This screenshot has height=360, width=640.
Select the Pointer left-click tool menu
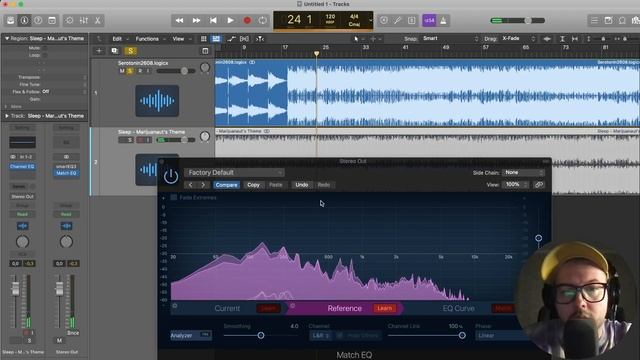click(x=358, y=39)
